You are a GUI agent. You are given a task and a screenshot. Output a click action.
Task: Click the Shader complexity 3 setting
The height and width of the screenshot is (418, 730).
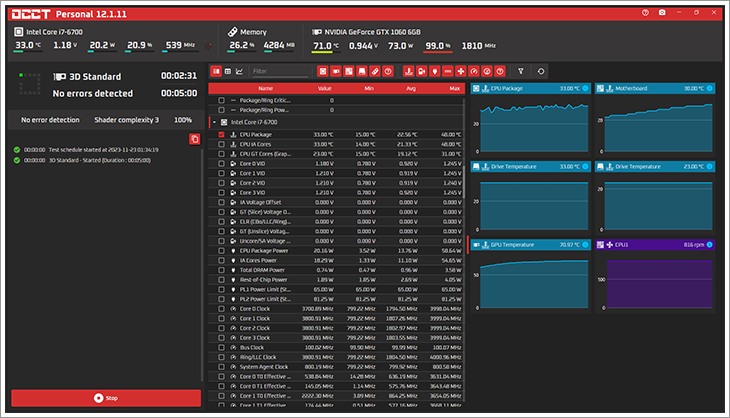pos(127,120)
